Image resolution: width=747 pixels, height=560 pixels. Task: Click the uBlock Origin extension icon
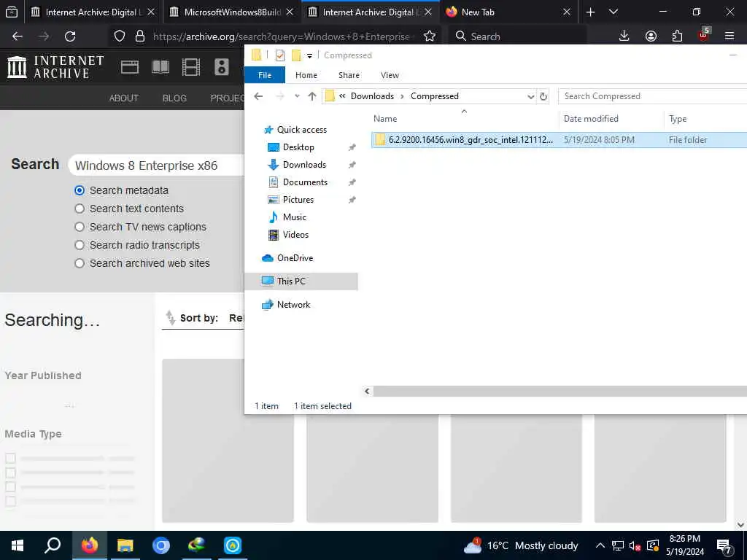pyautogui.click(x=704, y=35)
